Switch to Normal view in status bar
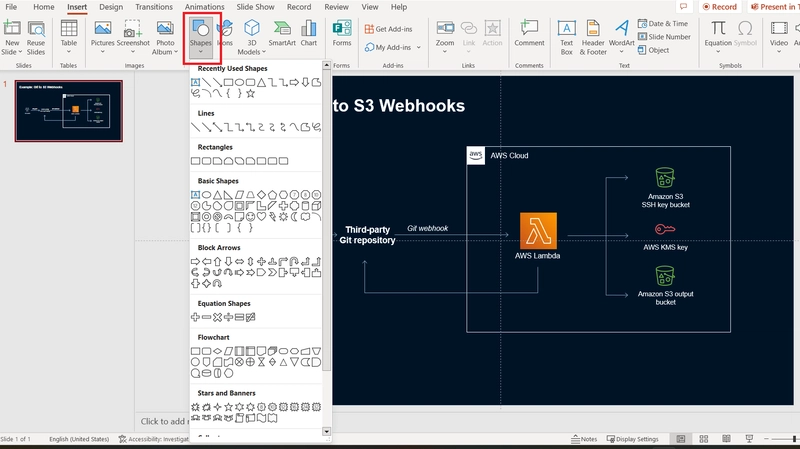 [681, 439]
